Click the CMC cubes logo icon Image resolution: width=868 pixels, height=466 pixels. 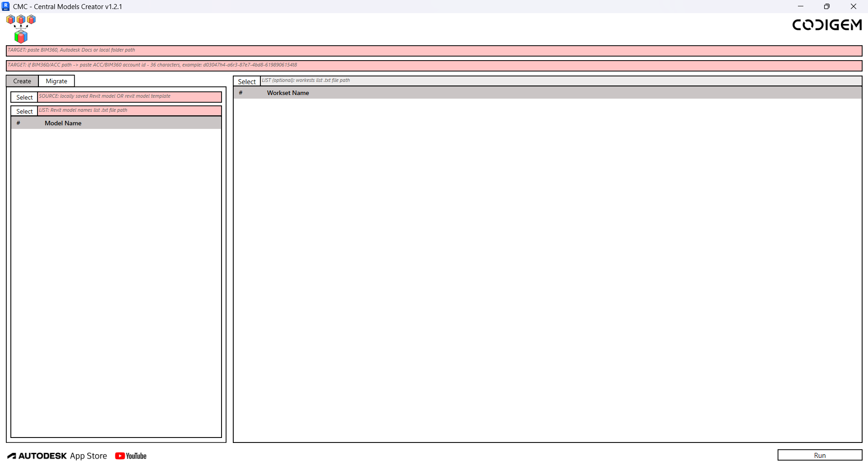(x=21, y=29)
